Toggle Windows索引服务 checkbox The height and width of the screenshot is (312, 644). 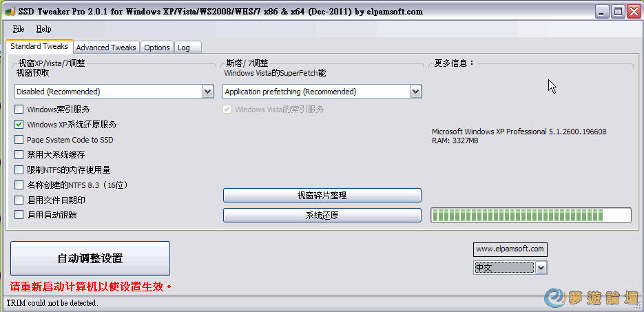pos(19,110)
